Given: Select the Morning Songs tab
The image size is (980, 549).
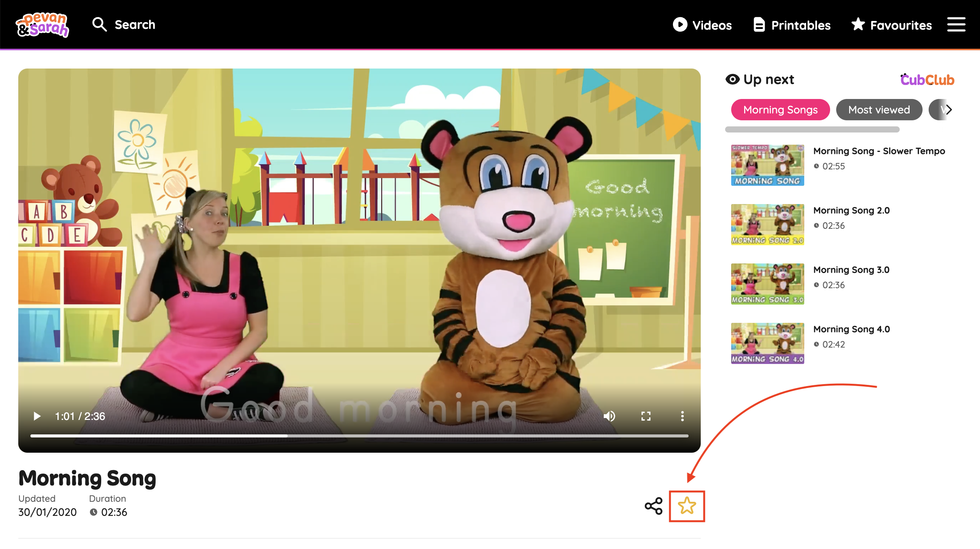Looking at the screenshot, I should [x=780, y=110].
